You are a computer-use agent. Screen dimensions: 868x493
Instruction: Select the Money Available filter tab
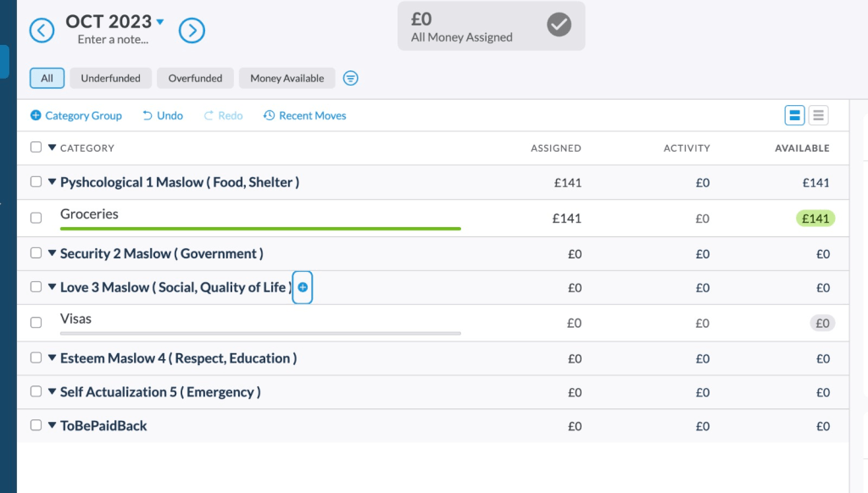click(x=287, y=78)
